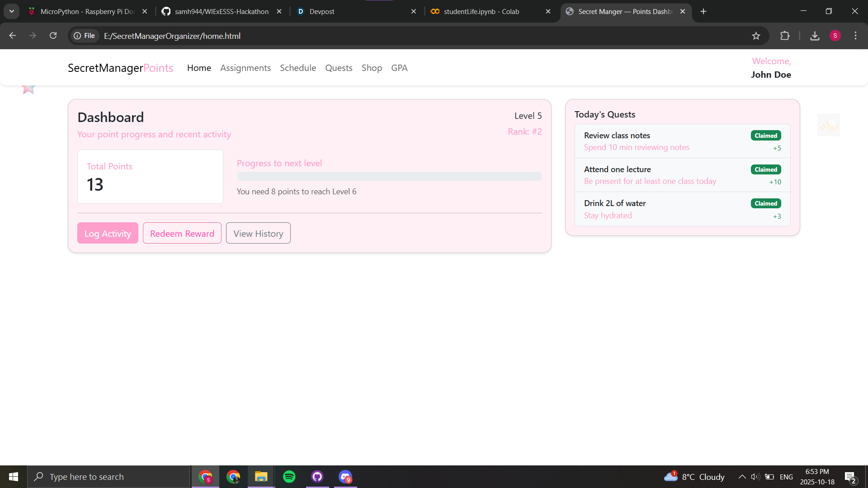Click the progress to next level bar
The height and width of the screenshot is (488, 868).
pyautogui.click(x=389, y=176)
